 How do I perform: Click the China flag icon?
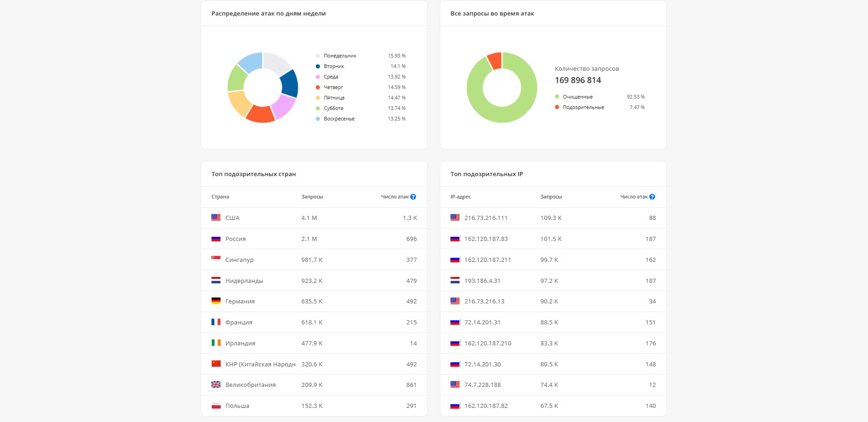click(x=216, y=364)
